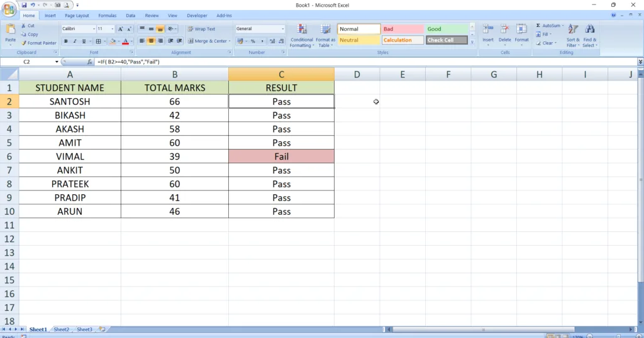This screenshot has width=644, height=338.
Task: Open the Name Box dropdown arrow
Action: pyautogui.click(x=57, y=62)
